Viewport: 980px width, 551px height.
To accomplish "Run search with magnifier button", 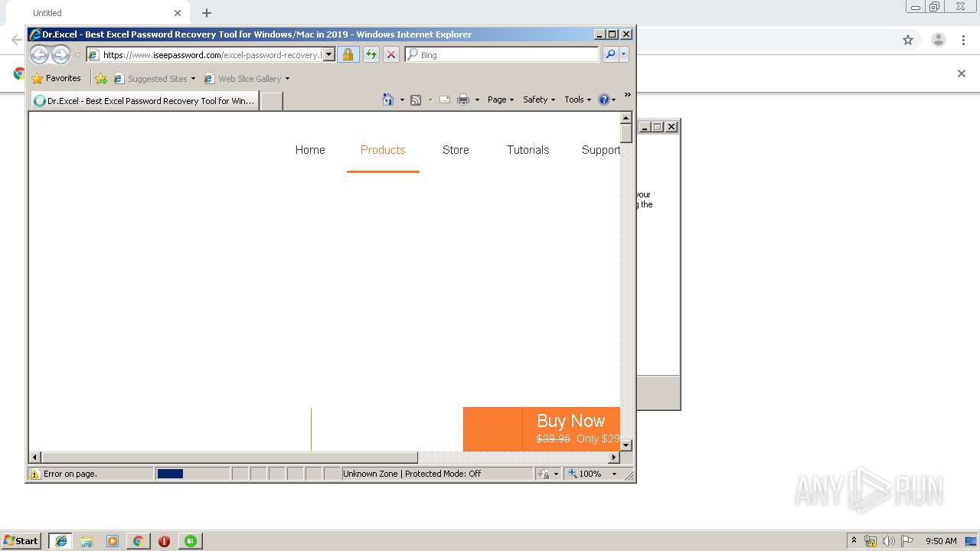I will (610, 54).
